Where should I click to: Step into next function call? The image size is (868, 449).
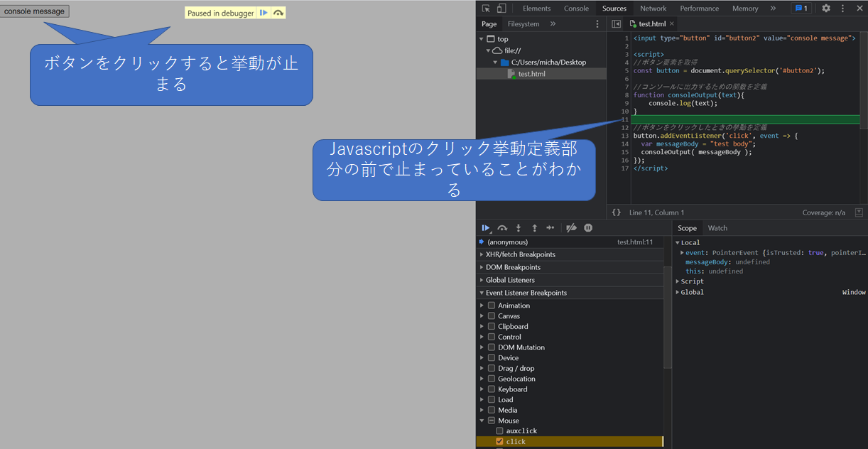coord(519,228)
